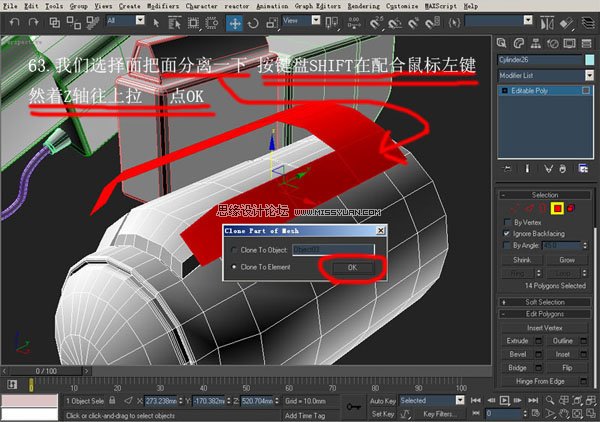Open the Modifiers menu
600x422 pixels.
pyautogui.click(x=163, y=6)
